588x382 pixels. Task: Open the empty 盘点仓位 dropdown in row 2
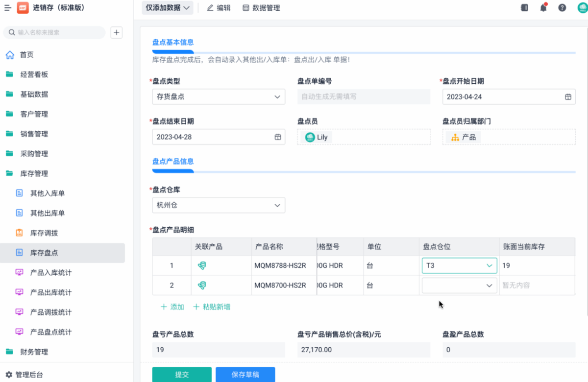(x=459, y=285)
